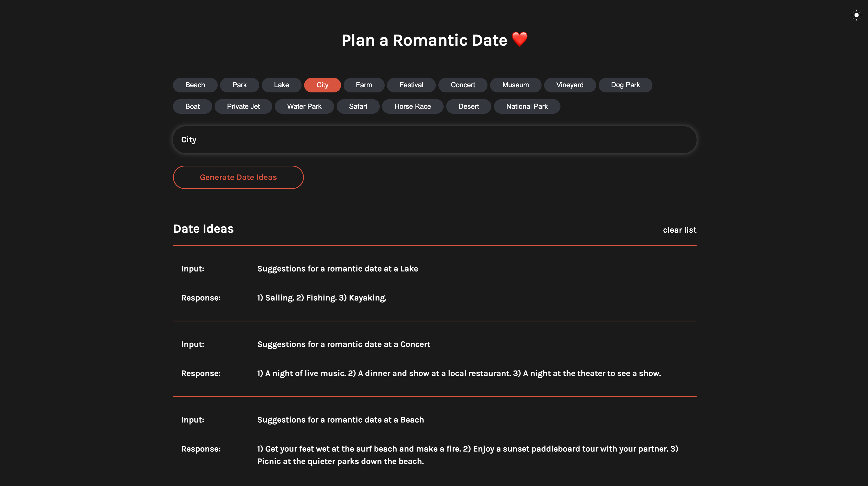Select the Museum option
Image resolution: width=868 pixels, height=486 pixels.
point(515,85)
